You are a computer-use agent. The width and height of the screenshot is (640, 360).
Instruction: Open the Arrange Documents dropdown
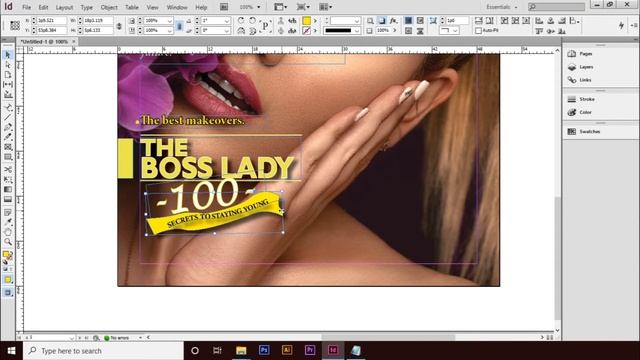tap(325, 7)
